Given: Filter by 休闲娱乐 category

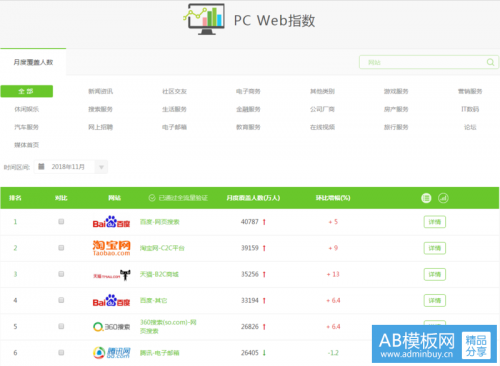Looking at the screenshot, I should pyautogui.click(x=27, y=109).
